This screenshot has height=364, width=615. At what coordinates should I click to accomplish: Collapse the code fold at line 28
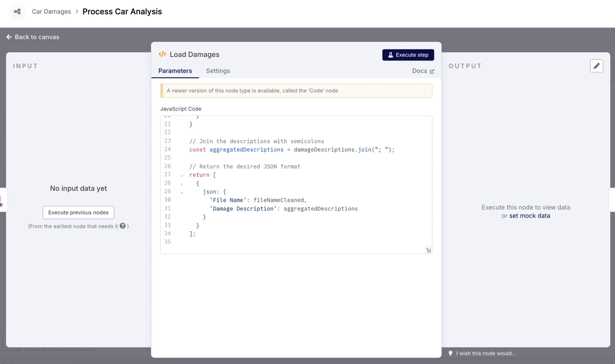click(182, 184)
